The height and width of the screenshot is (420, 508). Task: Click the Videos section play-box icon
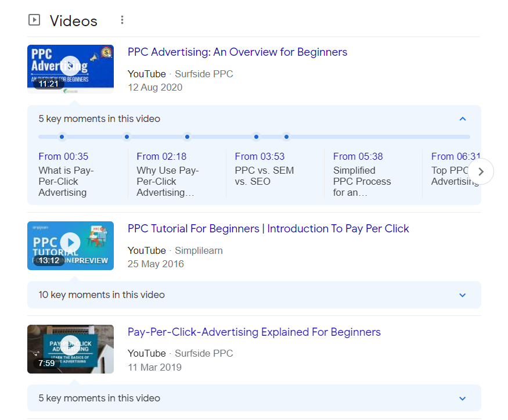(x=34, y=20)
